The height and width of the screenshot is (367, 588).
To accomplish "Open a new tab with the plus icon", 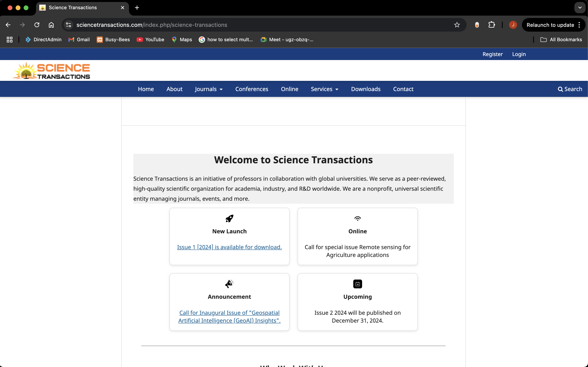I will 137,8.
